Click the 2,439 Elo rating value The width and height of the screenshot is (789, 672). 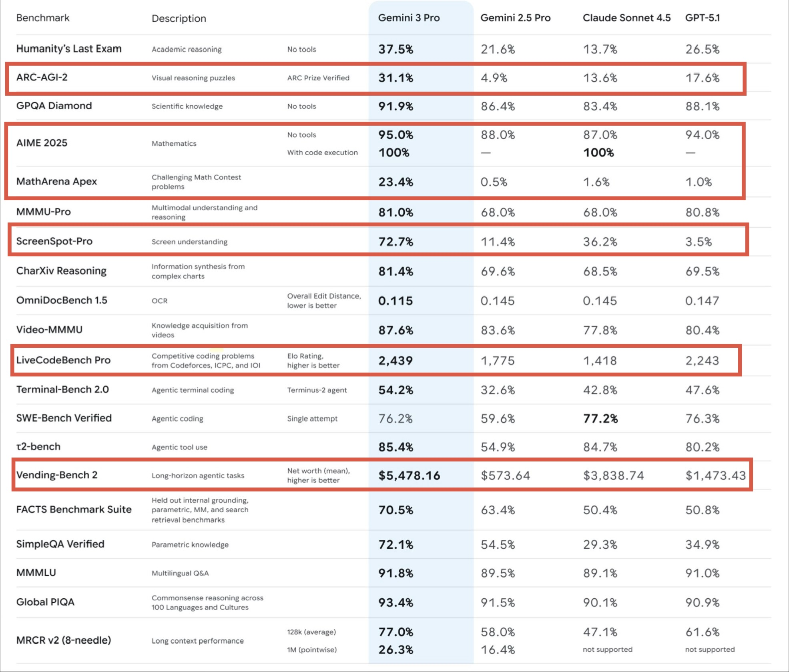(x=396, y=361)
